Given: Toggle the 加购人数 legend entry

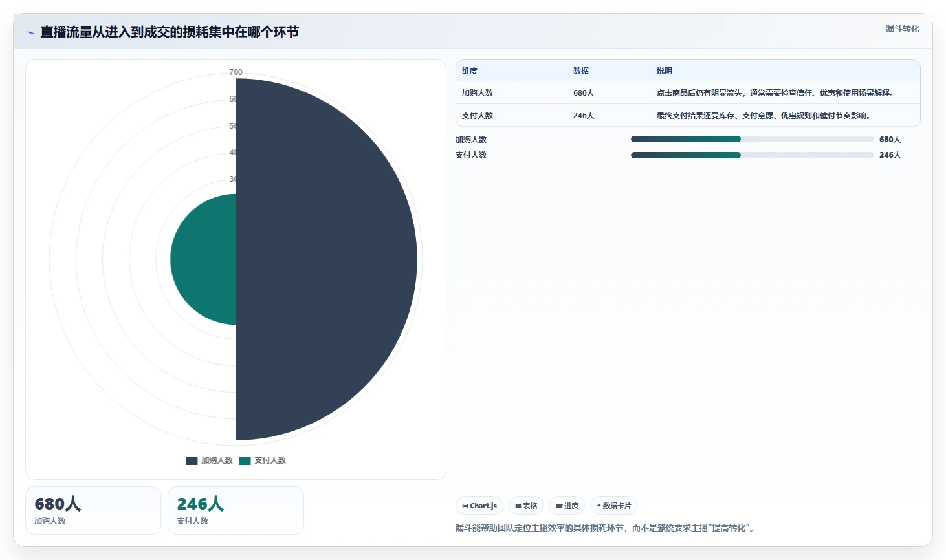Looking at the screenshot, I should coord(209,460).
